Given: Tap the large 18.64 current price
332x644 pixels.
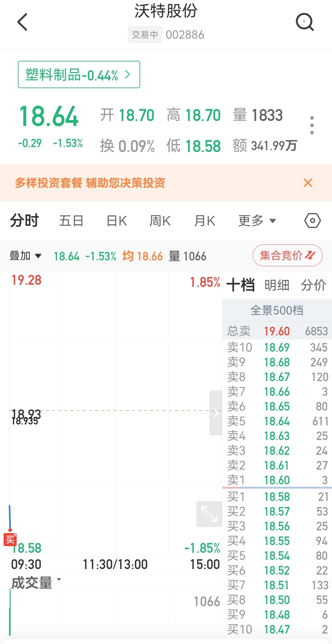Looking at the screenshot, I should point(49,116).
